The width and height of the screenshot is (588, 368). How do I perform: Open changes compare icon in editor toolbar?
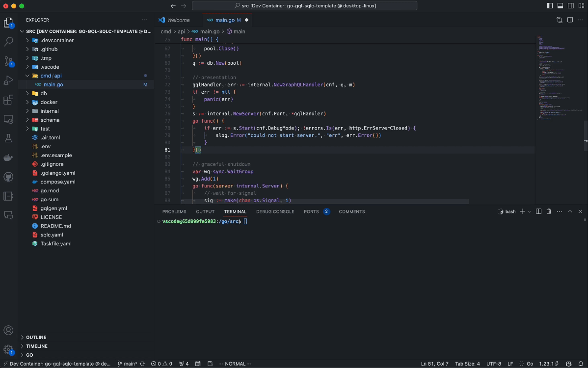560,20
